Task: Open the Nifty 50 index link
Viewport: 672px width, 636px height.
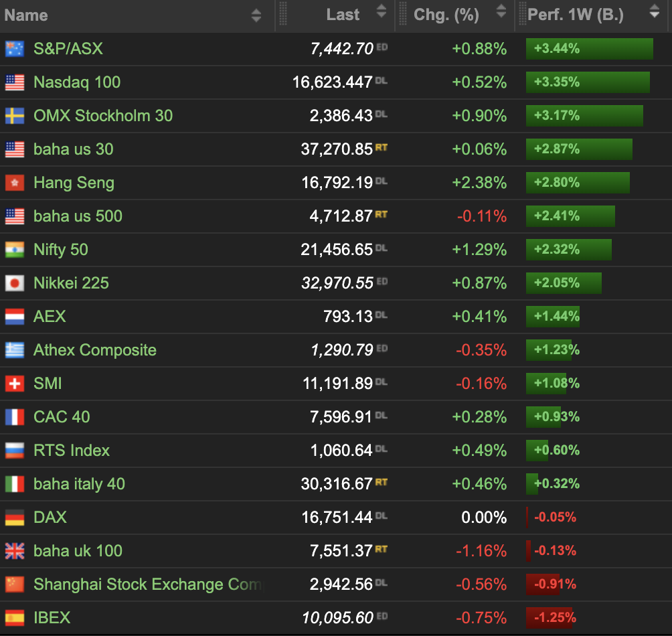Action: click(61, 250)
